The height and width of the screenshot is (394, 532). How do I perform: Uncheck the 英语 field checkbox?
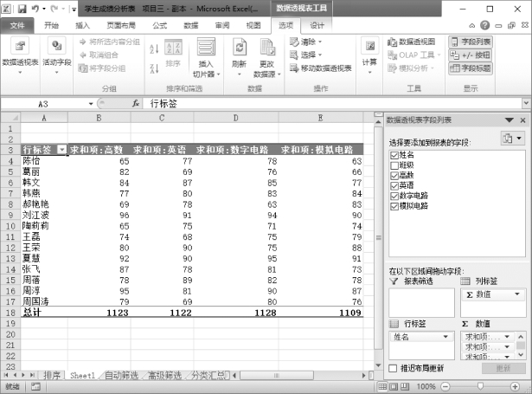pyautogui.click(x=394, y=186)
